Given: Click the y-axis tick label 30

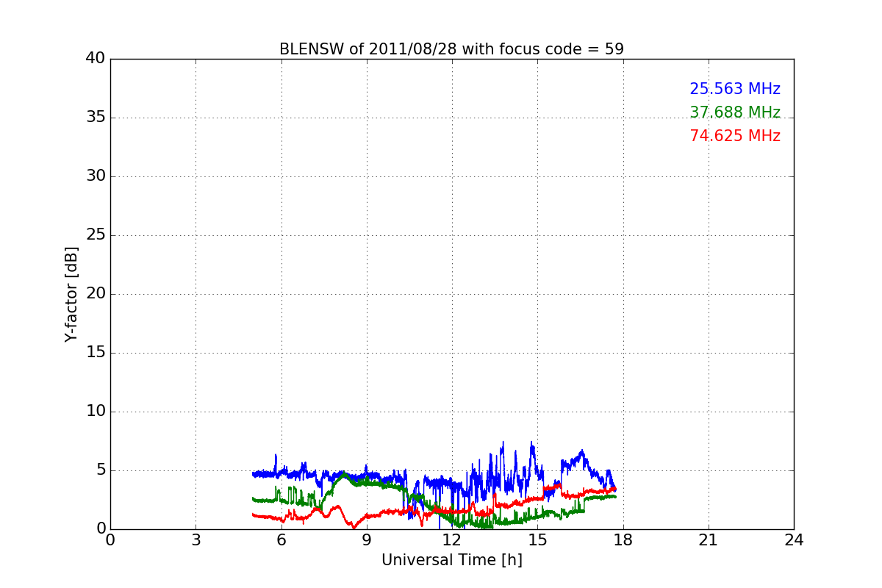Looking at the screenshot, I should (x=96, y=176).
